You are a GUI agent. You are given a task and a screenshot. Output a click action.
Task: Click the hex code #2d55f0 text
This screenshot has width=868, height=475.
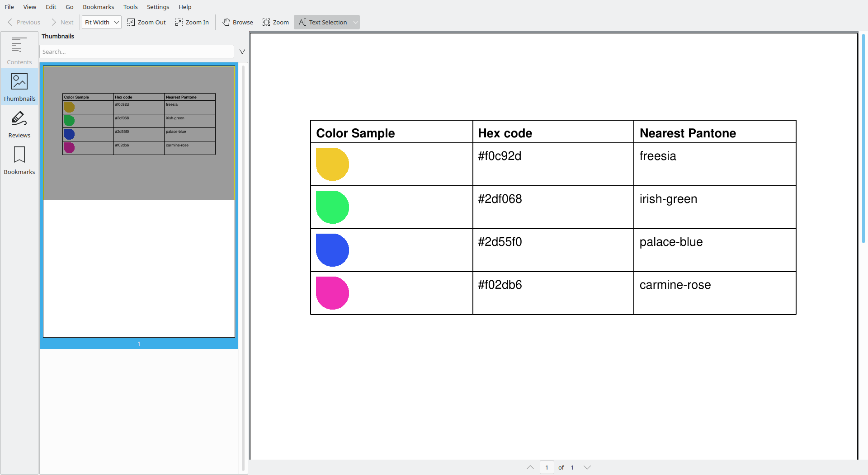[x=500, y=242]
